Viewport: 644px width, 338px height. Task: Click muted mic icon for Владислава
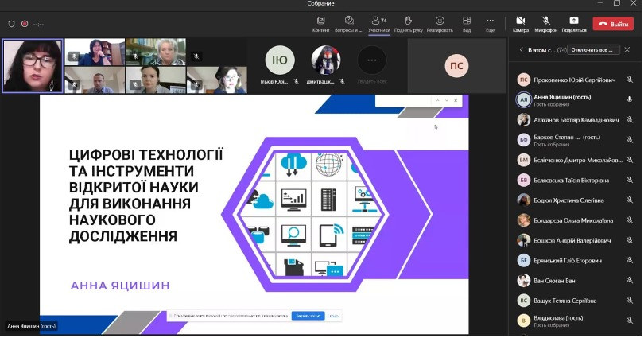629,321
